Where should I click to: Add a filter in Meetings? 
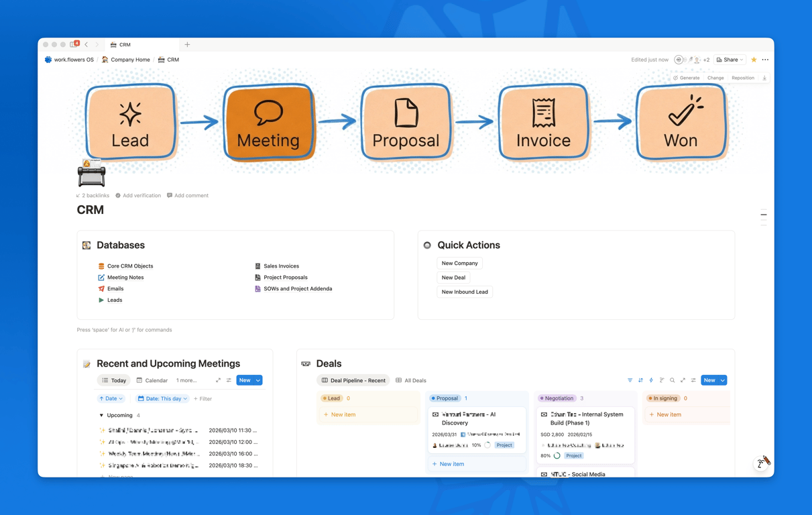tap(202, 398)
